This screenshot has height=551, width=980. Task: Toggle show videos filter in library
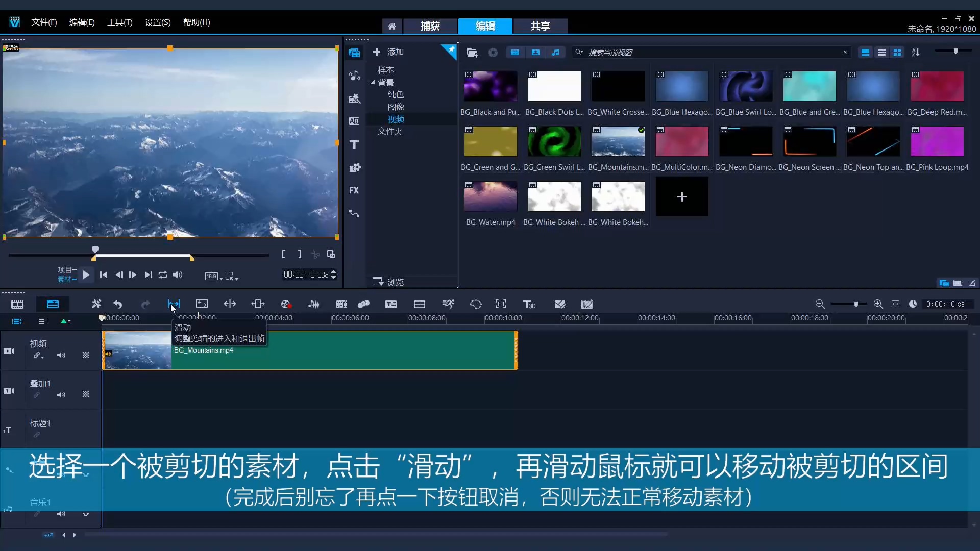click(515, 53)
